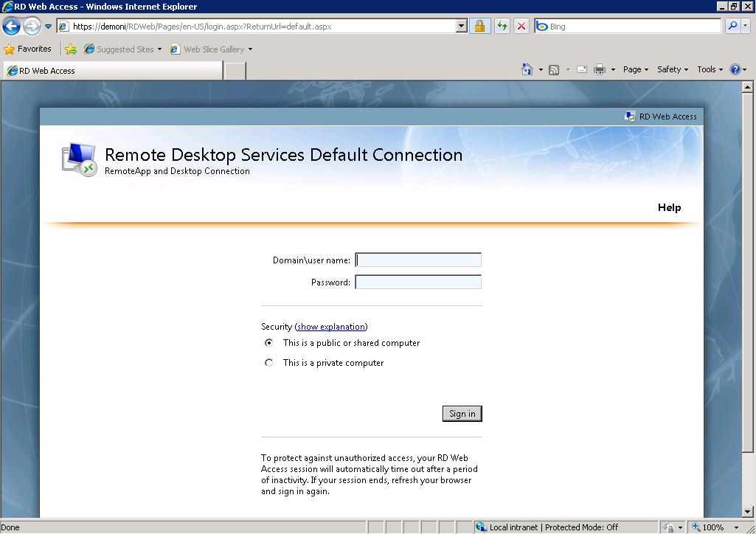Image resolution: width=756 pixels, height=534 pixels.
Task: Click the Bing search box
Action: point(627,26)
